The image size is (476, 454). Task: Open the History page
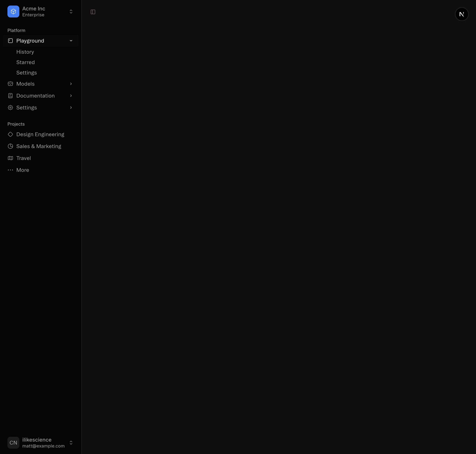[25, 52]
